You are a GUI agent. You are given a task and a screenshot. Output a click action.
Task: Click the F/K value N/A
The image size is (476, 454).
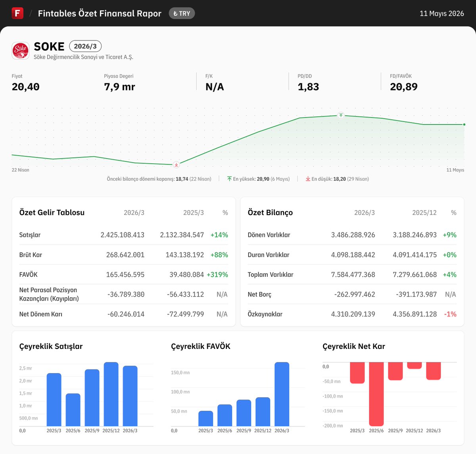pos(215,87)
